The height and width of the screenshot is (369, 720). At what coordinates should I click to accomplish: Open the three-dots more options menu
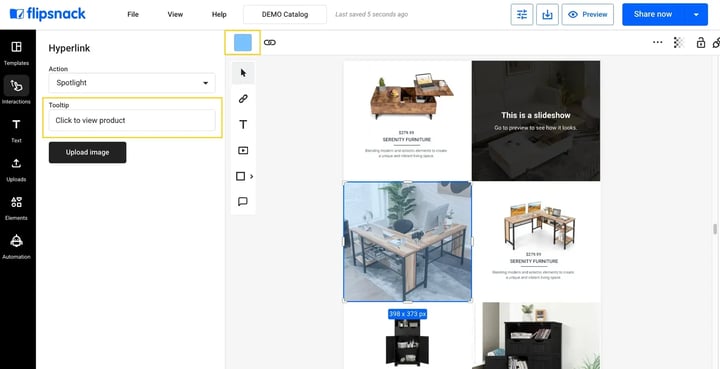[658, 42]
